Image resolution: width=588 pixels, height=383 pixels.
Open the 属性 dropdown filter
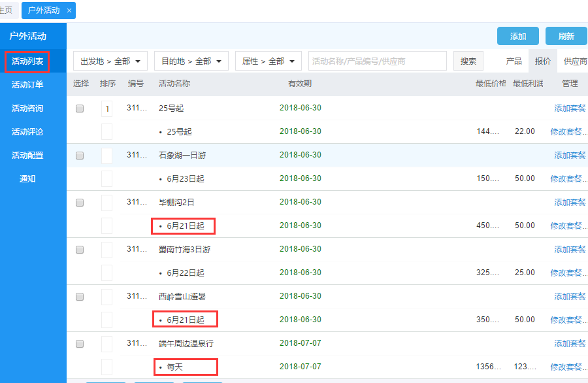268,61
